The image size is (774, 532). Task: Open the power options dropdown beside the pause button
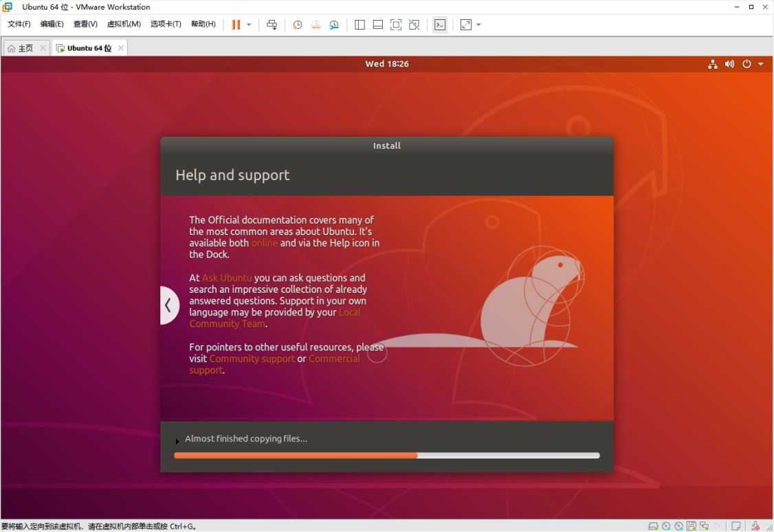(249, 25)
